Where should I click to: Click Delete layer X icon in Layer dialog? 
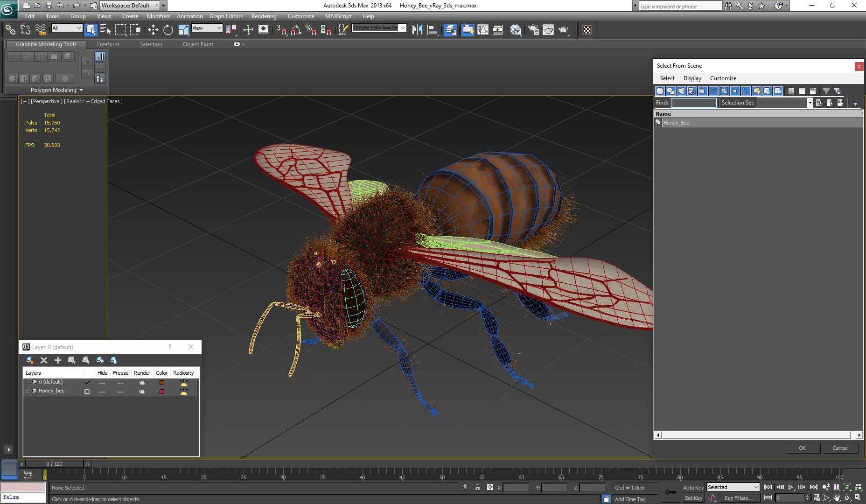tap(44, 360)
